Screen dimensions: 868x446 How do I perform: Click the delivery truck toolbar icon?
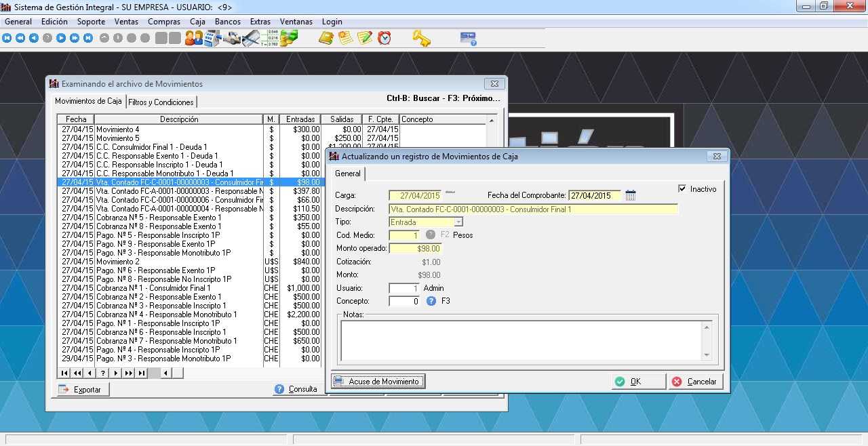point(232,39)
